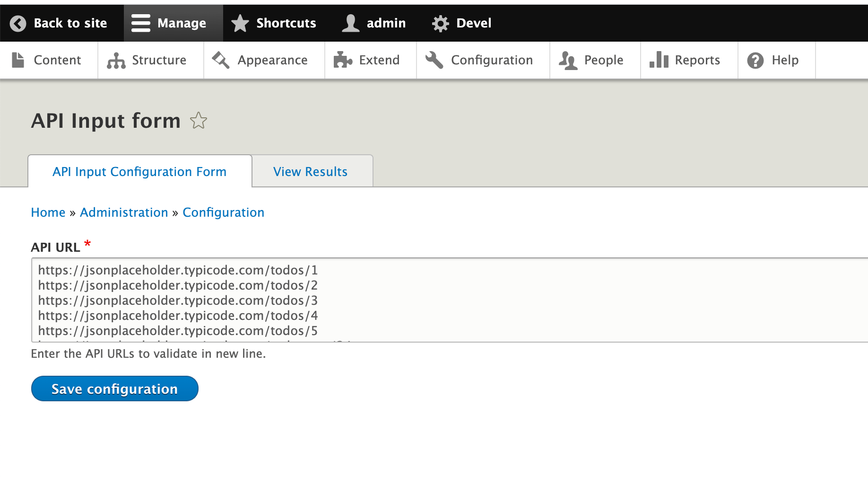Viewport: 868px width, 477px height.
Task: Click the Help question mark icon
Action: (755, 61)
